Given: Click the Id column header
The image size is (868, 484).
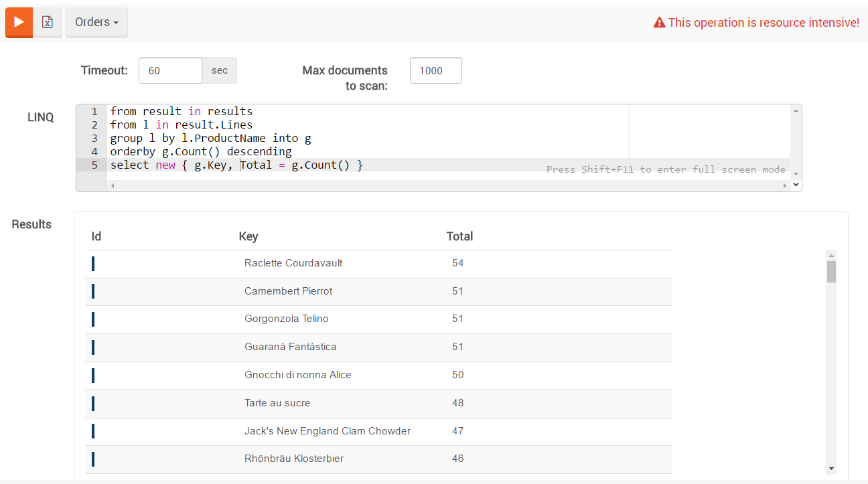Looking at the screenshot, I should tap(96, 236).
